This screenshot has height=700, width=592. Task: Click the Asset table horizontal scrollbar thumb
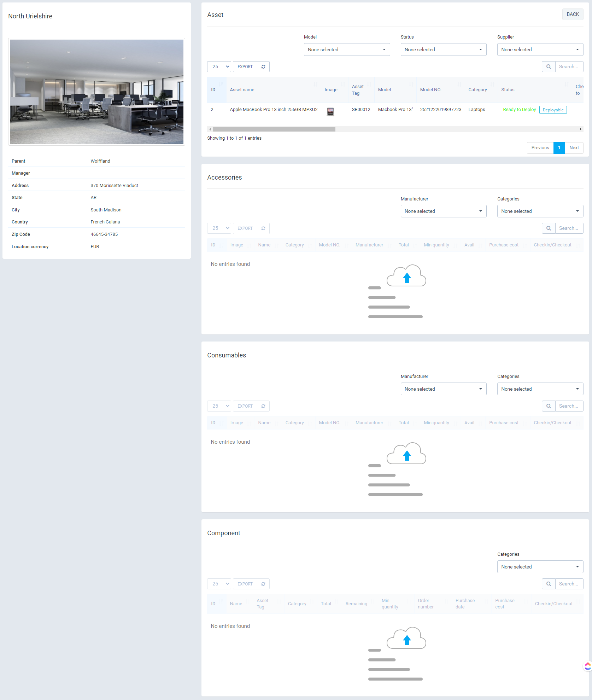pyautogui.click(x=274, y=129)
